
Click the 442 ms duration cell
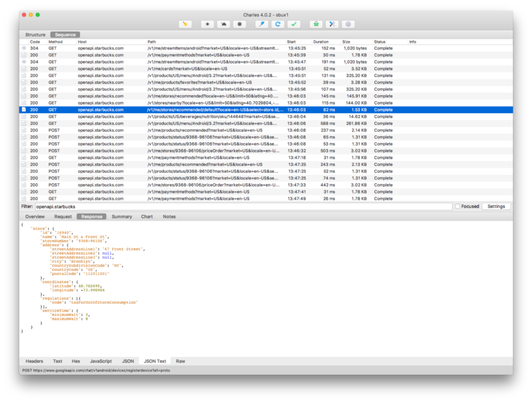click(328, 185)
